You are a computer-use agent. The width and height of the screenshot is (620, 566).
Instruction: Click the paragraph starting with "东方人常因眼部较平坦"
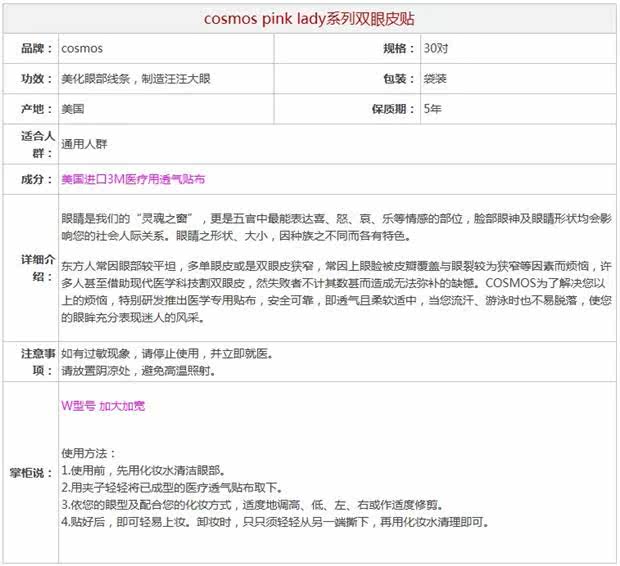pyautogui.click(x=335, y=293)
